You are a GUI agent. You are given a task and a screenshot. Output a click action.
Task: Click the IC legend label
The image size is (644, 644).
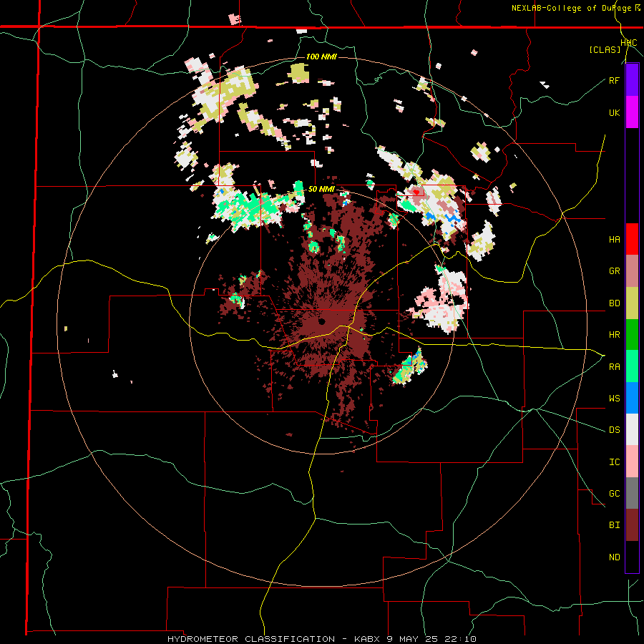[614, 462]
